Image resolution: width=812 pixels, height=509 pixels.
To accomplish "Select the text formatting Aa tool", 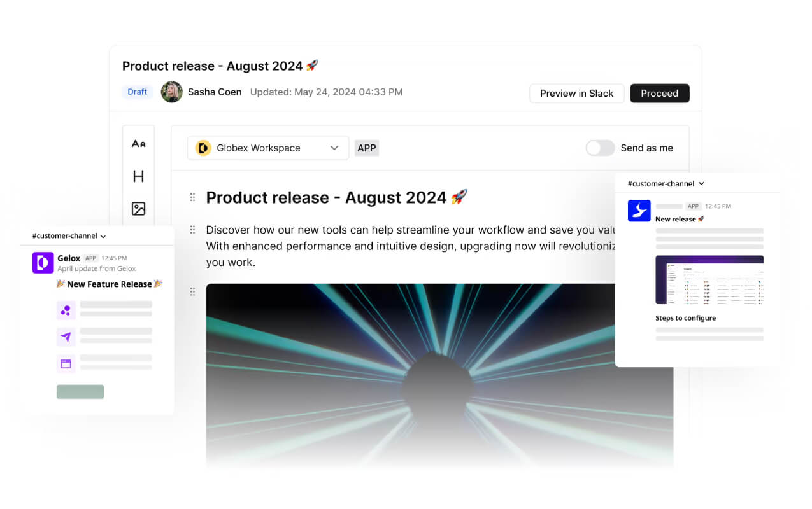I will click(x=138, y=144).
